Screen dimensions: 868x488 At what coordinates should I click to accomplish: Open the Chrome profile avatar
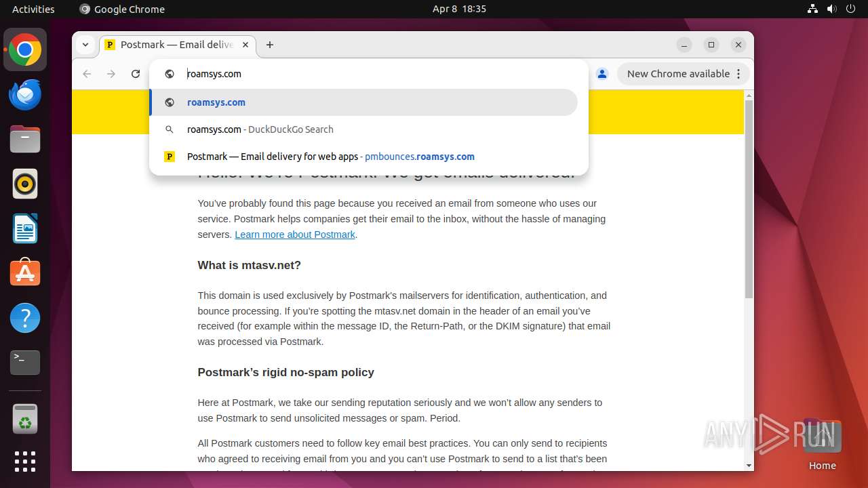click(x=602, y=74)
